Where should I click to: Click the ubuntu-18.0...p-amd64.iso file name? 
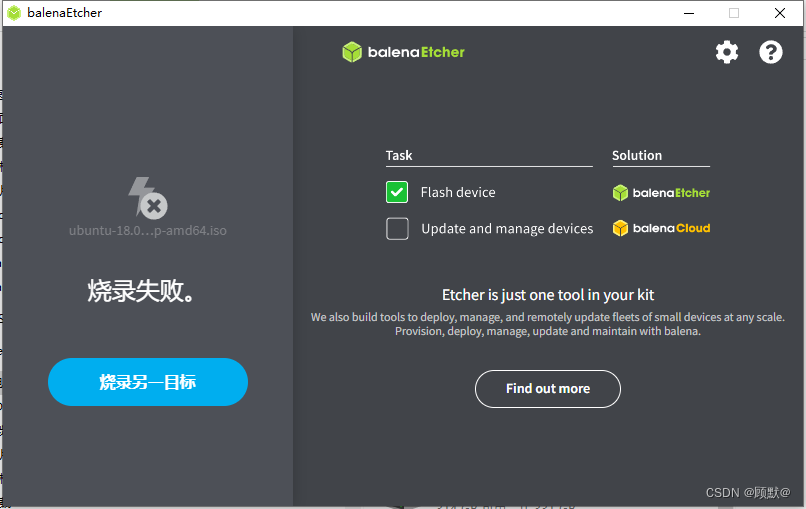[148, 230]
